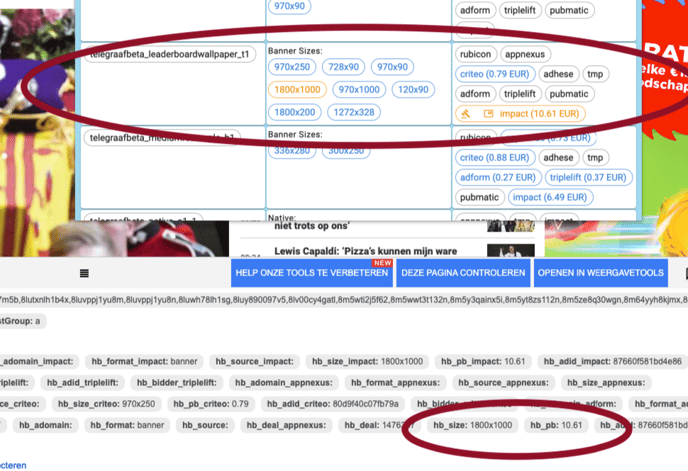Open the hamburger menu icon
The height and width of the screenshot is (471, 688).
coord(85,273)
